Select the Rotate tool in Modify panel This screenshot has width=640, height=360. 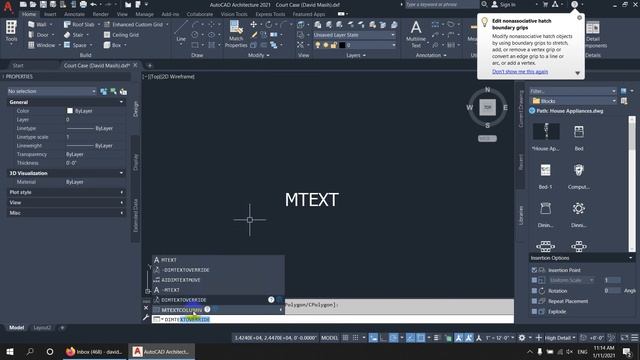click(x=269, y=24)
